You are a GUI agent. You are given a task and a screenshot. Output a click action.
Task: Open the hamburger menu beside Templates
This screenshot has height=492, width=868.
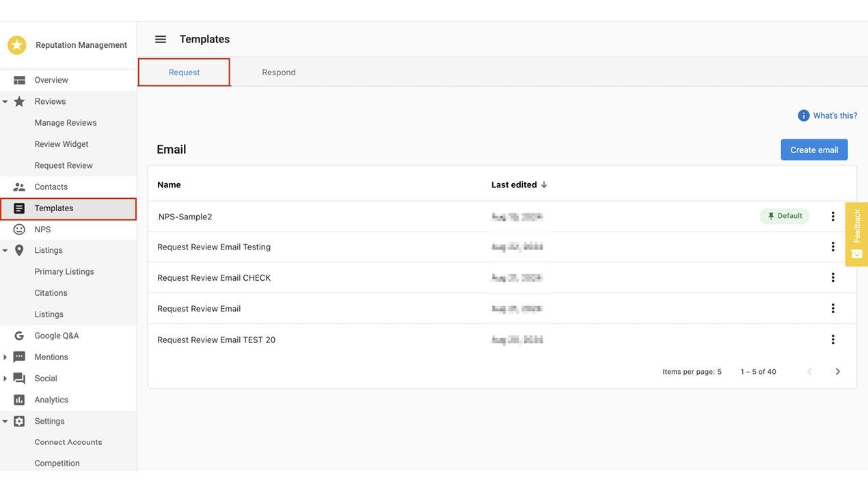[161, 39]
